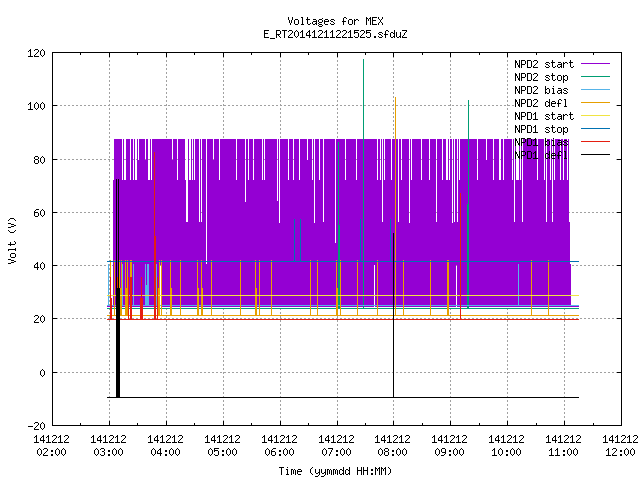Click the thick black spike just after 03:00
Viewport: 640px width, 480px height.
[118, 288]
